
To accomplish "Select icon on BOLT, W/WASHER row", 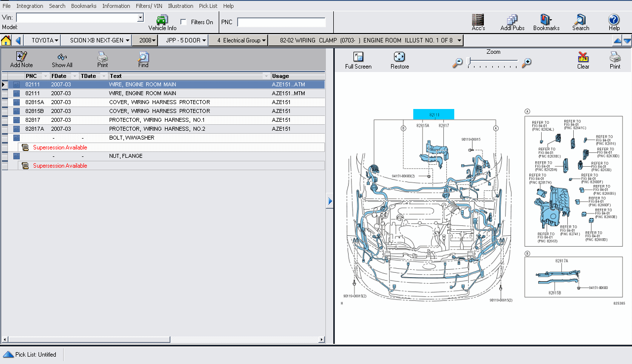I will pyautogui.click(x=16, y=138).
